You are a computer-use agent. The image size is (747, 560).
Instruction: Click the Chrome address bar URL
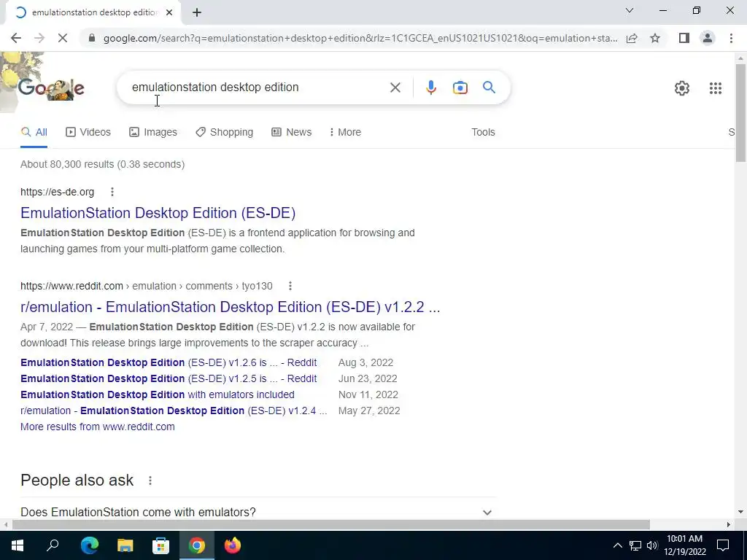[x=360, y=38]
